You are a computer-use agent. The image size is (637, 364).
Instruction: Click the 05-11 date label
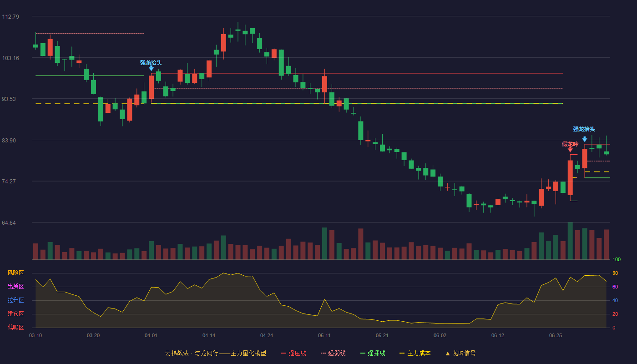pyautogui.click(x=324, y=335)
